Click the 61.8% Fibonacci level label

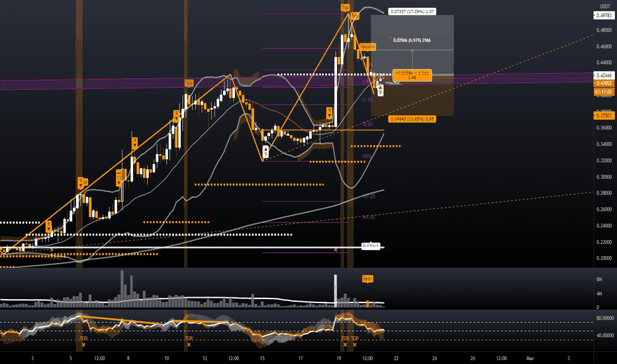click(367, 100)
